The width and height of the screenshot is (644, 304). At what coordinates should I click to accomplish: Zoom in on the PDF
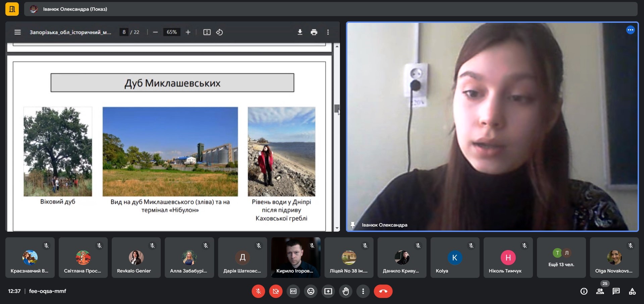click(x=188, y=32)
